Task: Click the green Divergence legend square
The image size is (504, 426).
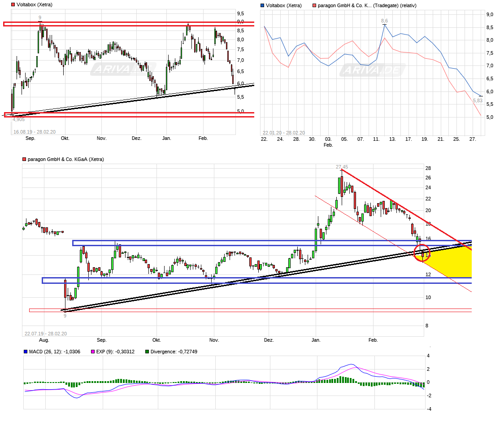Action: (x=147, y=352)
